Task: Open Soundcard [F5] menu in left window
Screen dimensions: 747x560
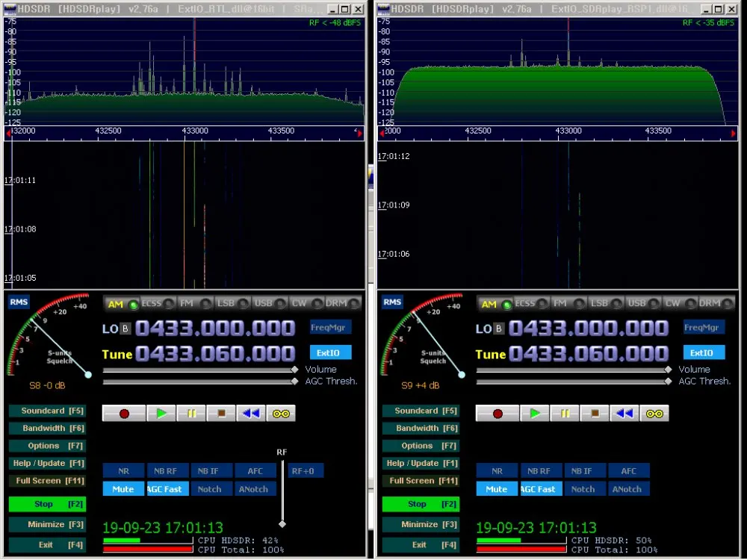Action: tap(47, 411)
